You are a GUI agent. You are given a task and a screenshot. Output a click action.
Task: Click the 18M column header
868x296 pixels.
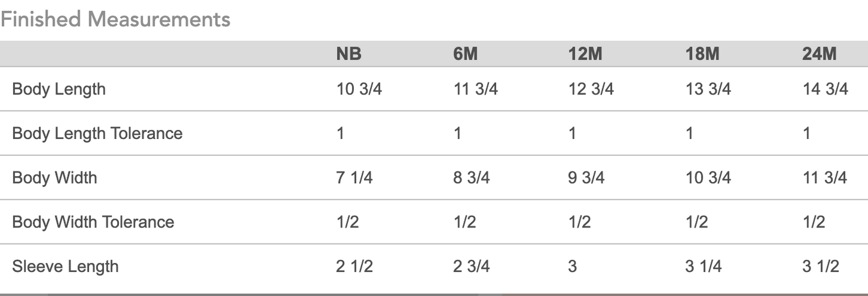702,54
